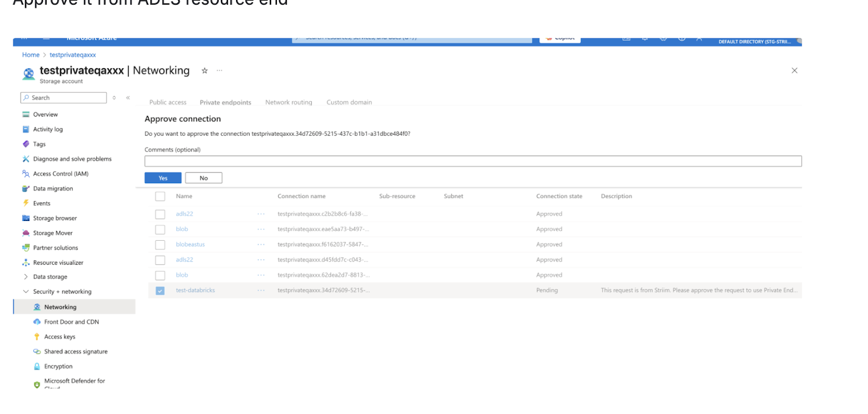Open Diagnose and solve problems
The height and width of the screenshot is (414, 868).
click(72, 159)
